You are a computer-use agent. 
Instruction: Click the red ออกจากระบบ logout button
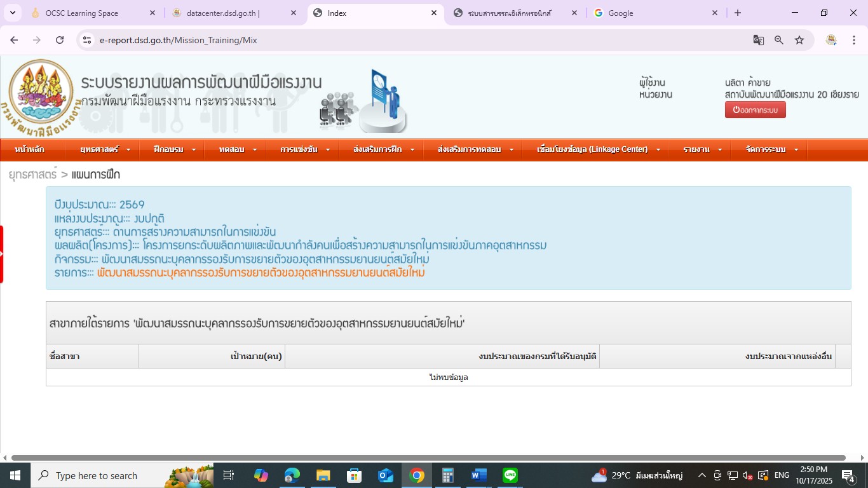[x=755, y=110]
